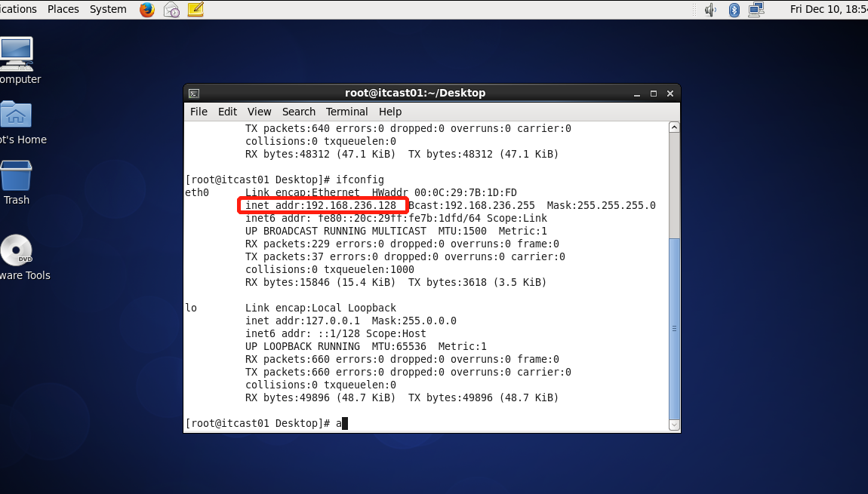
Task: Open the Bluetooth status icon
Action: point(734,9)
